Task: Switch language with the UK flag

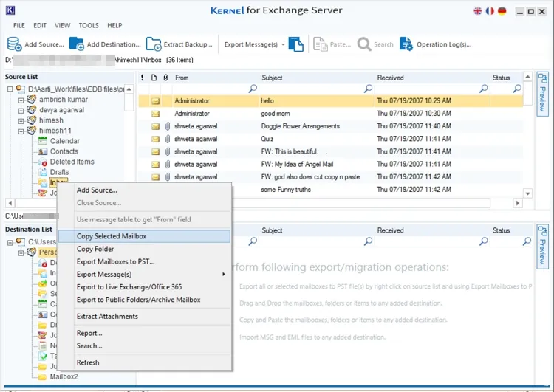Action: pyautogui.click(x=477, y=11)
